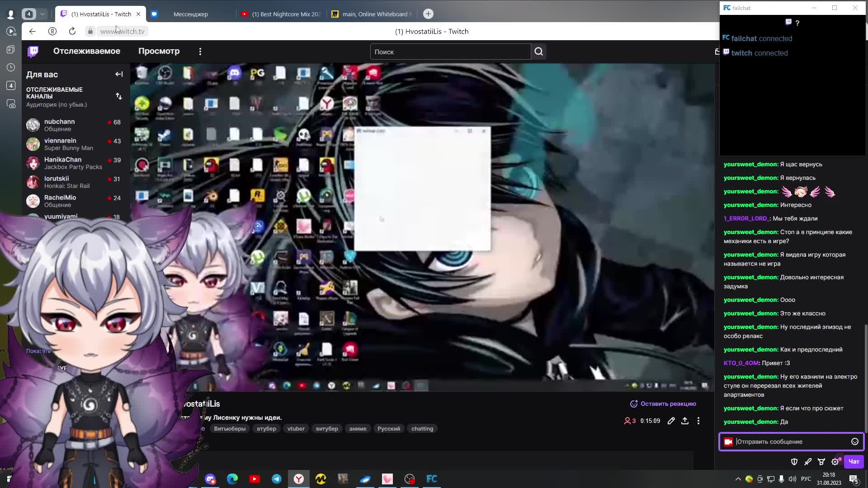This screenshot has height=488, width=868.
Task: Click the Twitch logo home icon
Action: [x=33, y=52]
